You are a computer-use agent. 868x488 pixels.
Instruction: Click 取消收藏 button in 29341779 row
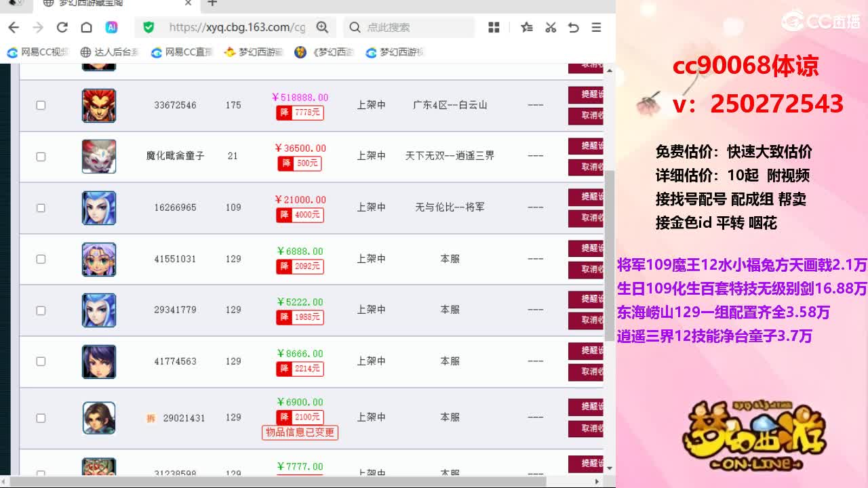(586, 320)
